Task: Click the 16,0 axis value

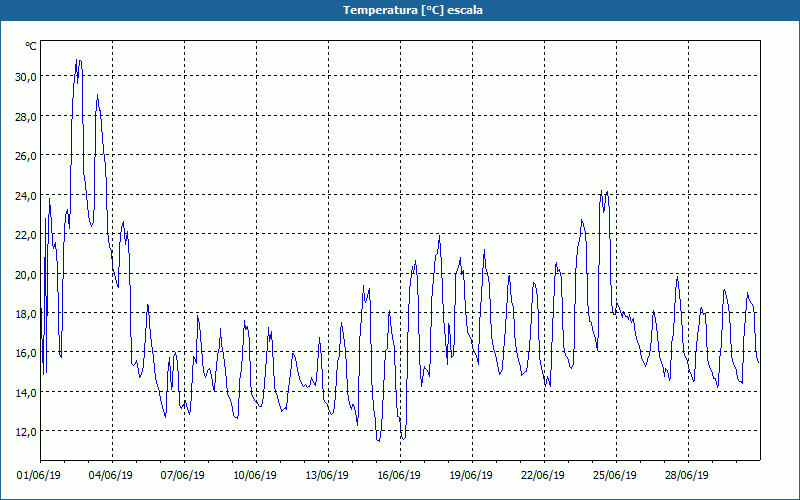Action: click(26, 353)
